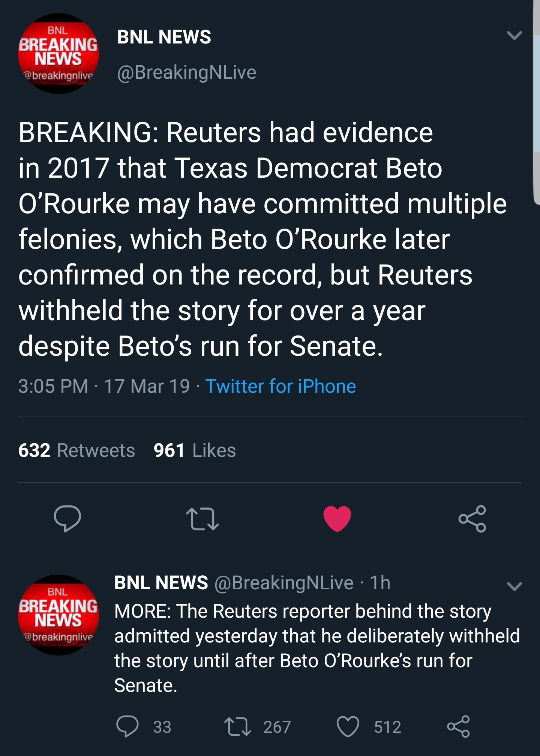The width and height of the screenshot is (540, 756).
Task: Reply to the main BNL NEWS tweet
Action: coord(67,518)
